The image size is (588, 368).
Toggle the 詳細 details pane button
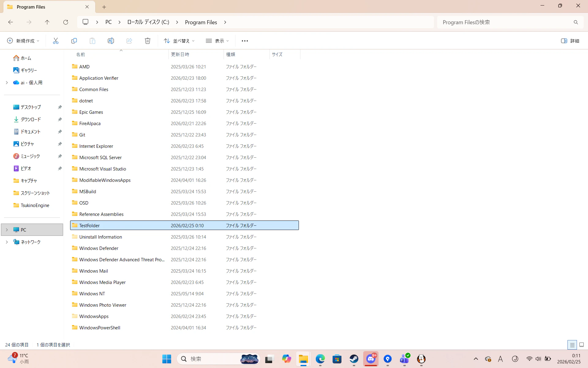[x=570, y=41]
